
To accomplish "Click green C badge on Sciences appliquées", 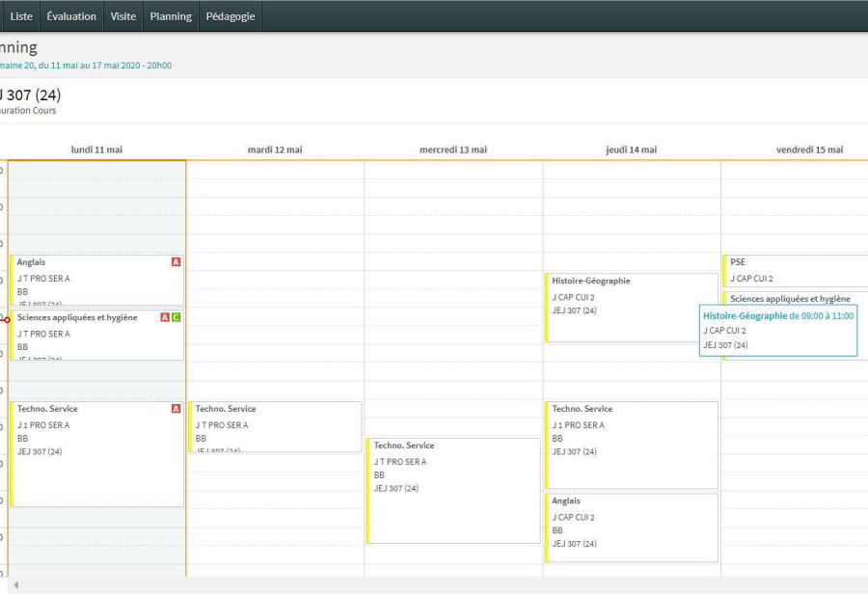I will (176, 317).
